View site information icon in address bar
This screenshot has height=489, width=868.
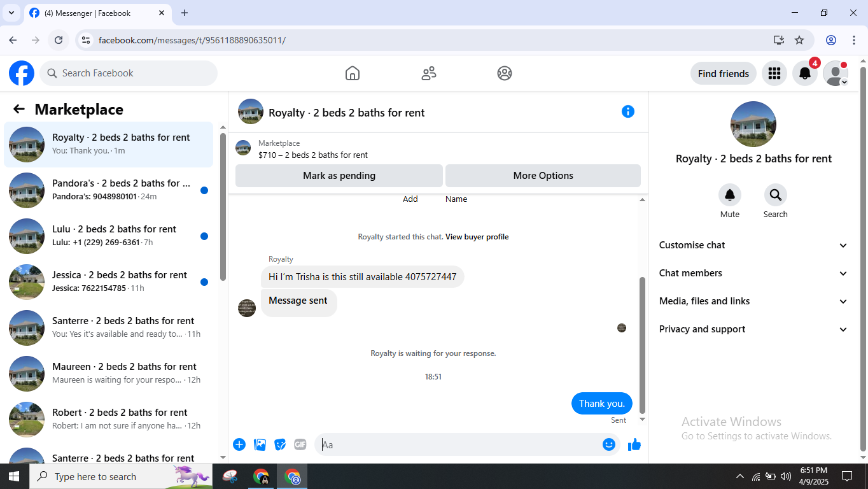(x=85, y=40)
